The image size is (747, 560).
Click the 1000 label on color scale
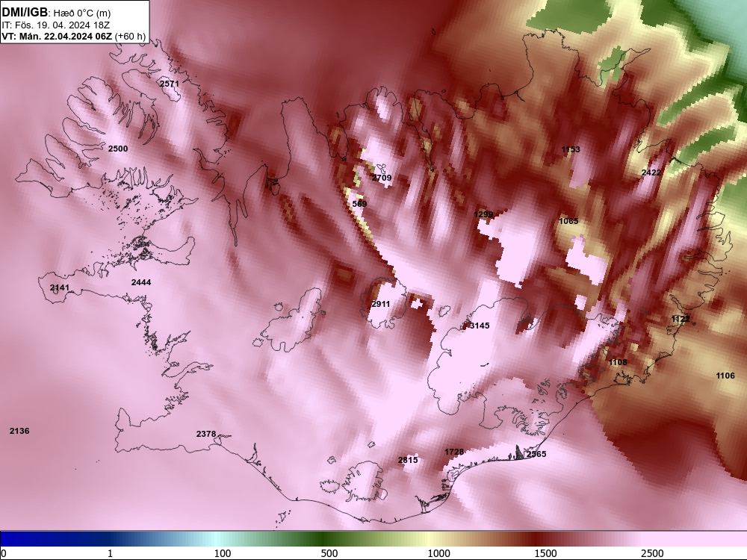[438, 553]
